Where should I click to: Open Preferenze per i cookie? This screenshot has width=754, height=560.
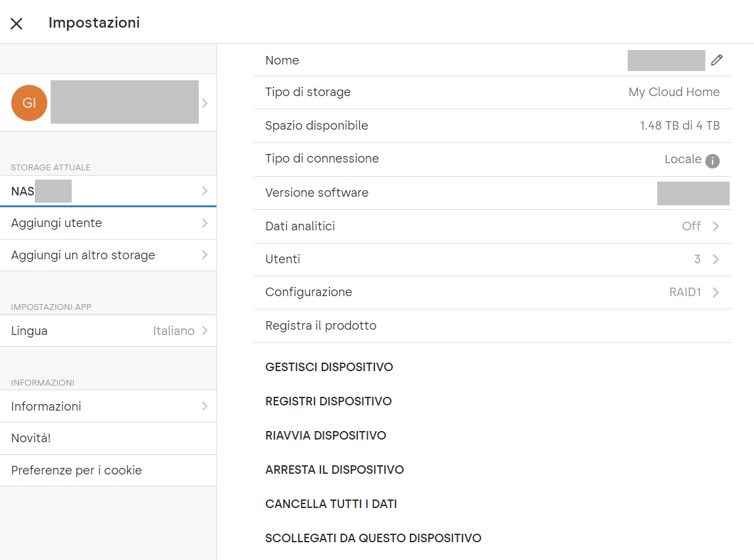(x=76, y=471)
